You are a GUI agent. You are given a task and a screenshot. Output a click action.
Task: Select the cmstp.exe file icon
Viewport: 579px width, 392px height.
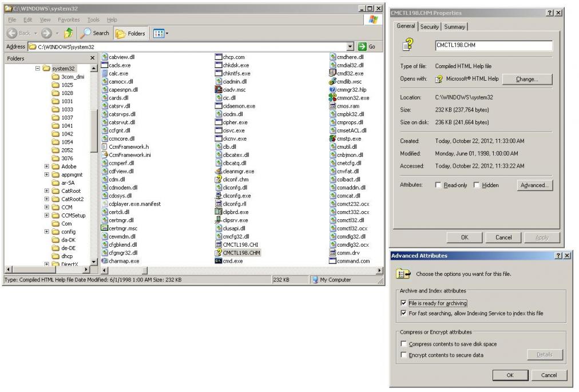tap(332, 138)
